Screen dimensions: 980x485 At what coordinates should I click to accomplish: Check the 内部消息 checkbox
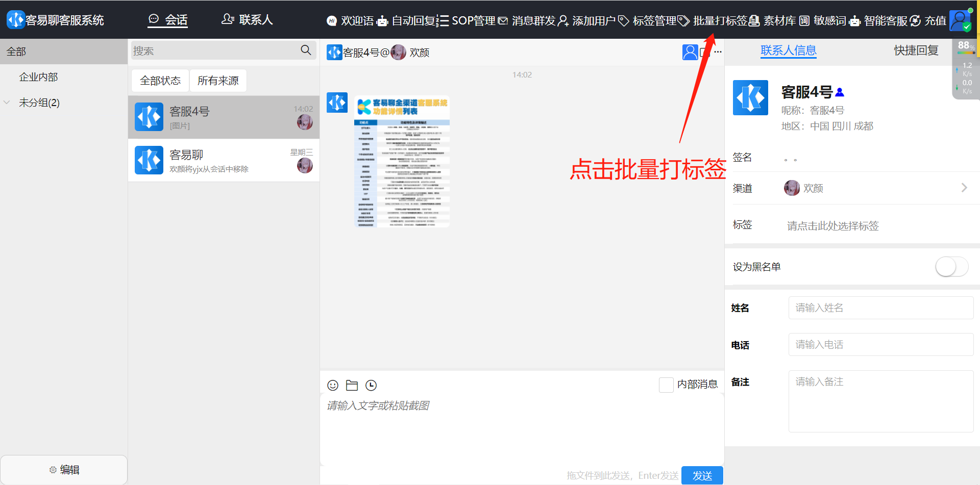pos(666,385)
